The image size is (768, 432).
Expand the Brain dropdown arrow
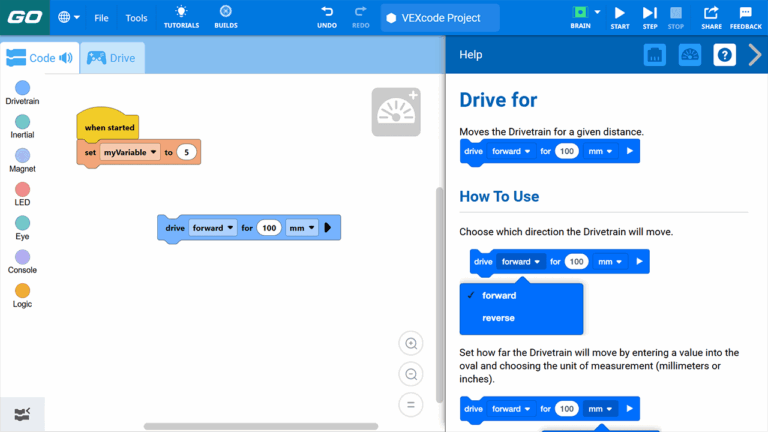(x=597, y=12)
